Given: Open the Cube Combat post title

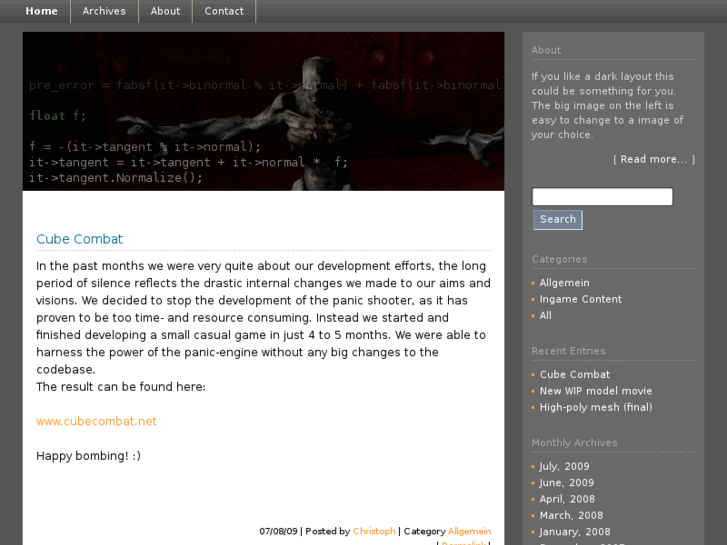Looking at the screenshot, I should click(x=79, y=239).
